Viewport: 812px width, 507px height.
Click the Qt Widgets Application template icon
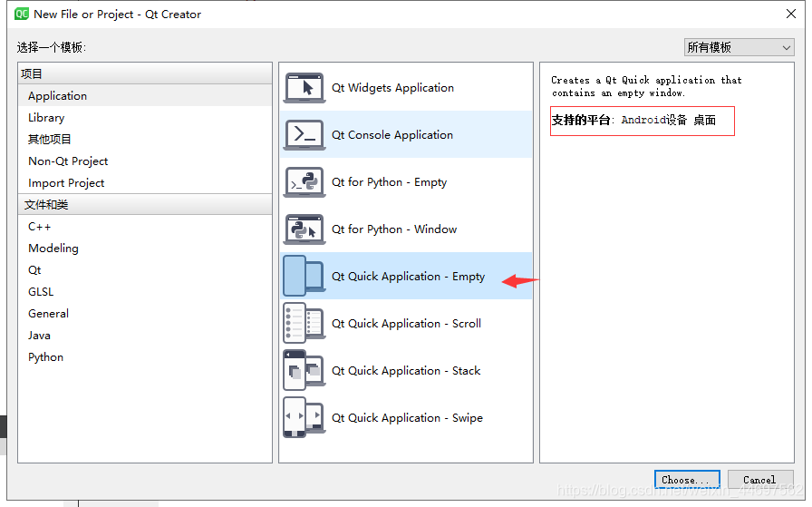(x=304, y=88)
